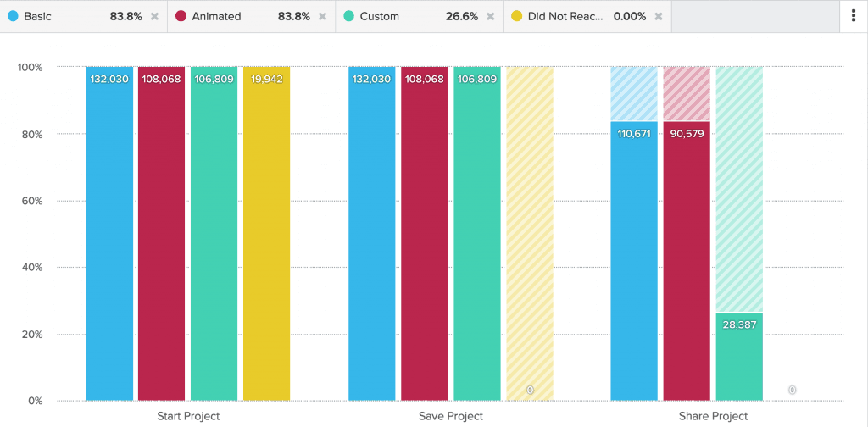Remove the Animated segment using its x icon
Screen dimensions: 868x427
[322, 17]
